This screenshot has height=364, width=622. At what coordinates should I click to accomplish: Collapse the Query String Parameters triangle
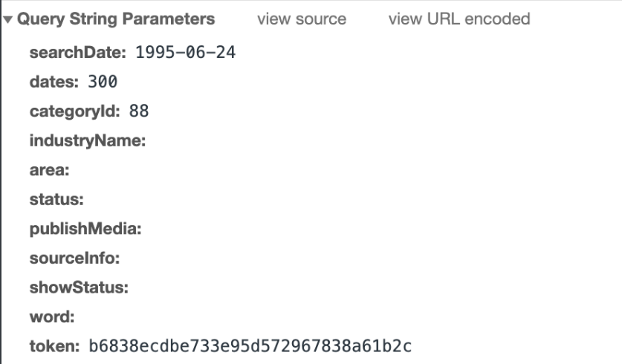coord(7,19)
